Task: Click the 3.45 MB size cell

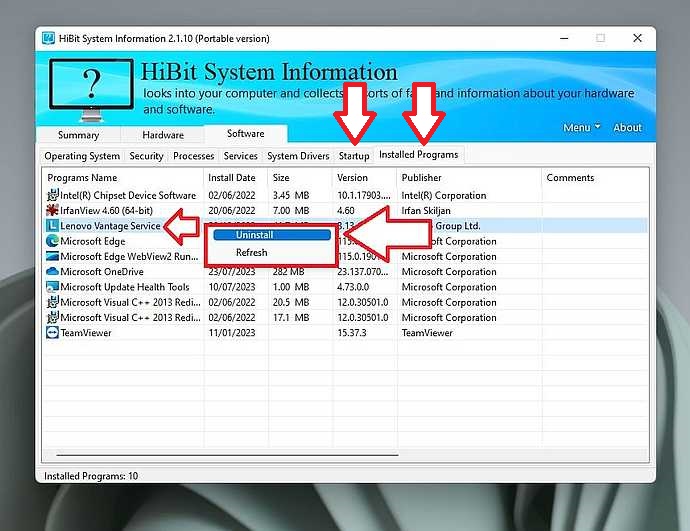Action: coord(291,195)
